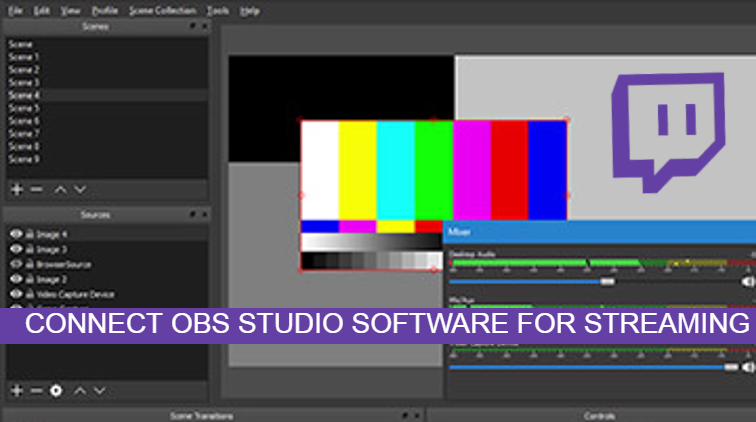Select Scene 1 in the list
This screenshot has width=756, height=422.
[x=107, y=57]
